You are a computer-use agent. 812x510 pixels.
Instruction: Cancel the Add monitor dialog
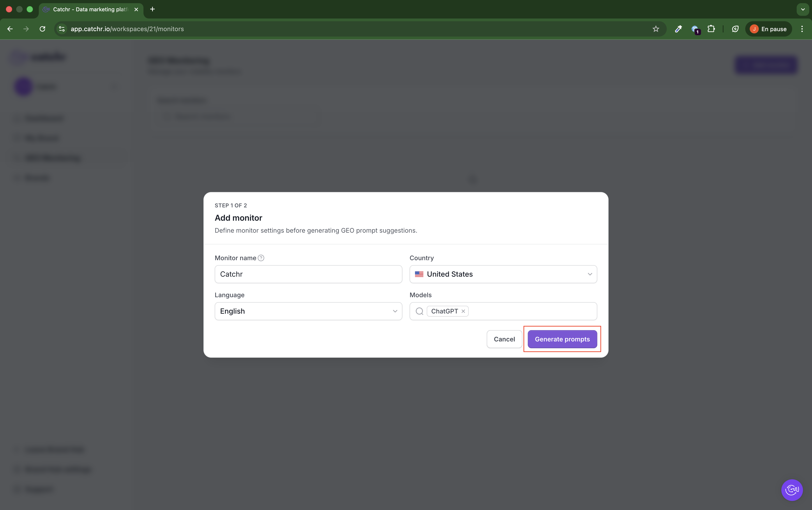click(x=504, y=339)
